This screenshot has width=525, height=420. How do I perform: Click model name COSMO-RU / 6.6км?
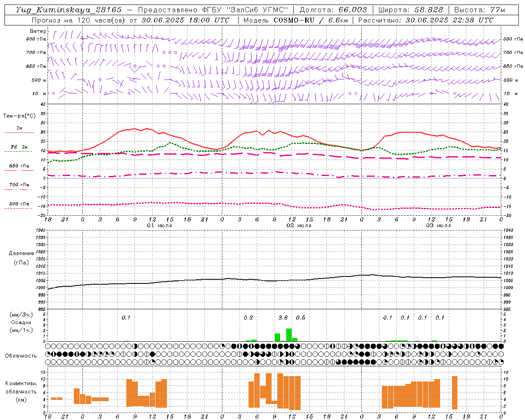[x=310, y=20]
